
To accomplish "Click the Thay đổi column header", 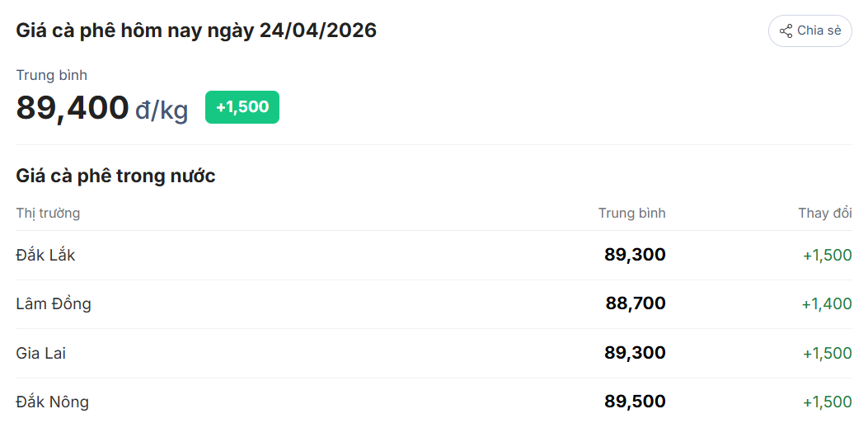I will 824,214.
